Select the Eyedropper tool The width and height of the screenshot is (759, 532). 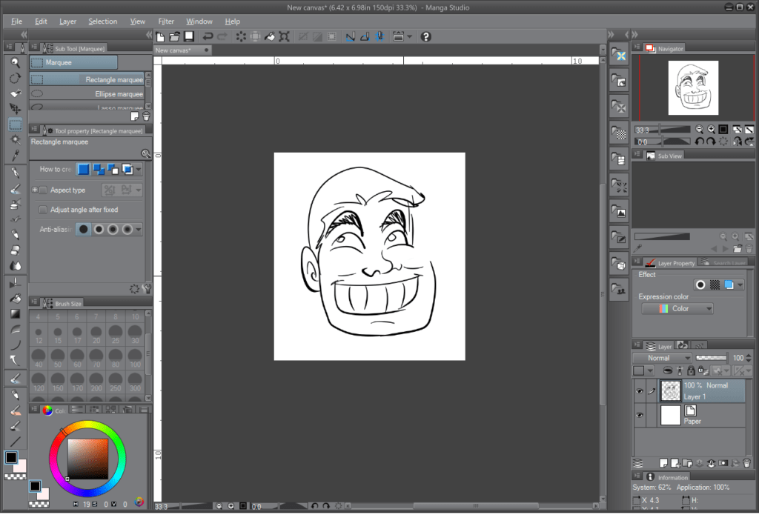15,157
